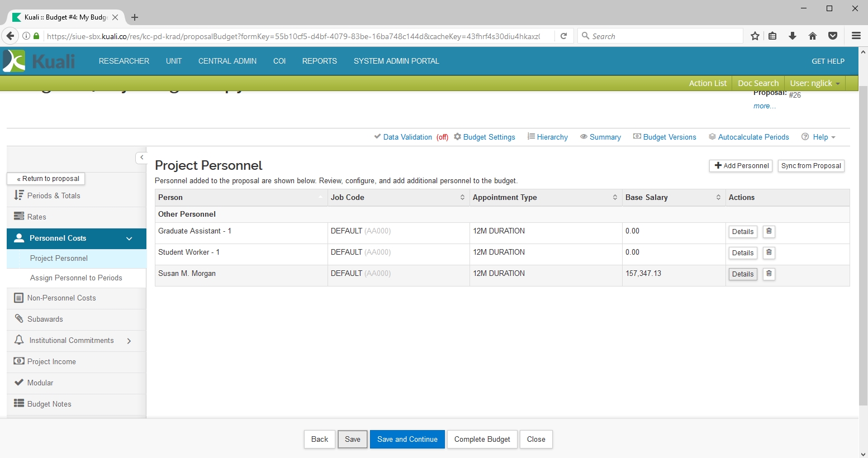Collapse the Personnel Costs menu
The image size is (868, 458).
click(x=129, y=238)
